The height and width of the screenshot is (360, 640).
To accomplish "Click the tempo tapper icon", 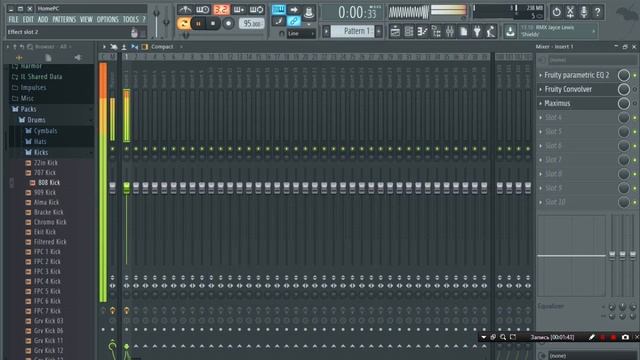I will click(x=491, y=31).
